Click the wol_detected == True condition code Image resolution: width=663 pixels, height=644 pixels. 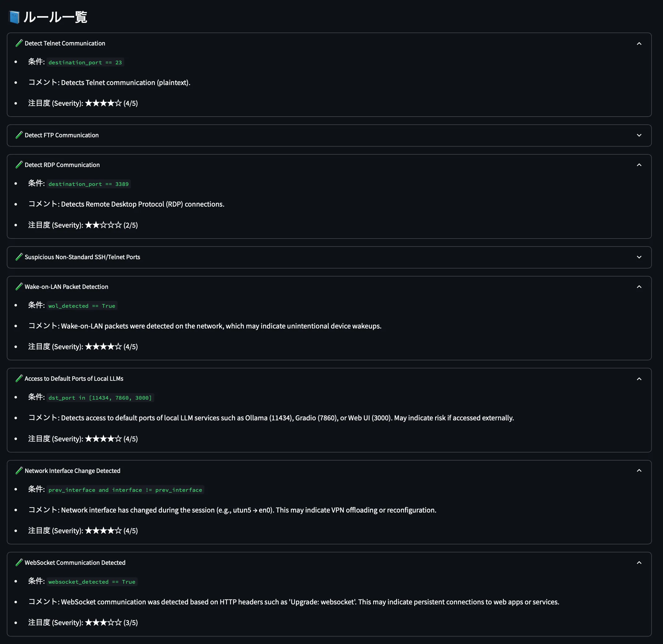pyautogui.click(x=82, y=306)
